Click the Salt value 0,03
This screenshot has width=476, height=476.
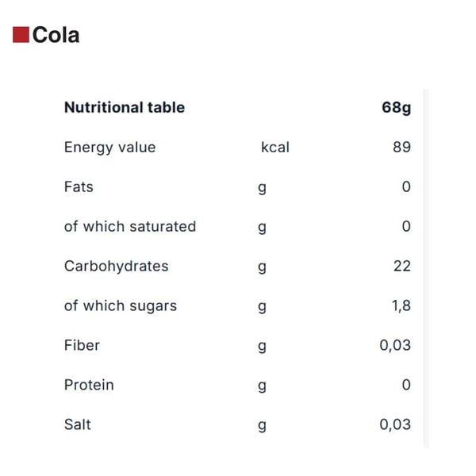click(395, 424)
